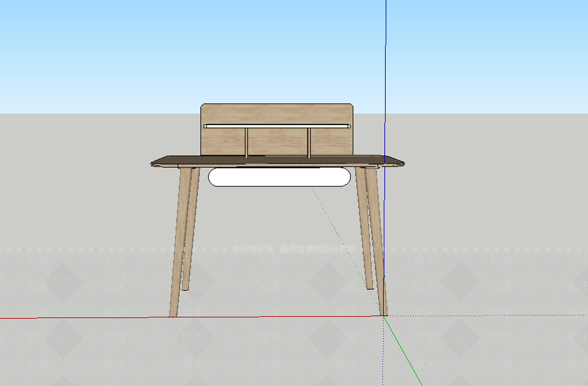Select the white drawer under the tabletop
Image resolution: width=588 pixels, height=386 pixels.
point(279,177)
